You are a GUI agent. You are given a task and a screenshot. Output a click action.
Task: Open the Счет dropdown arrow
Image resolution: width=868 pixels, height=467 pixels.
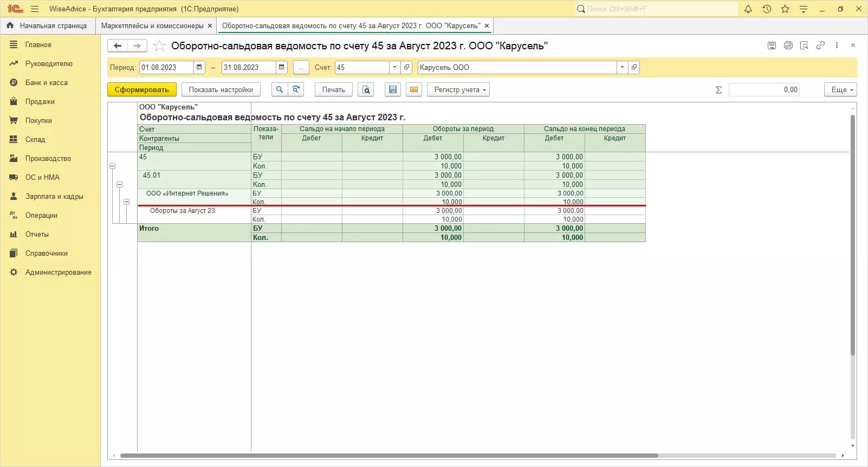(394, 68)
